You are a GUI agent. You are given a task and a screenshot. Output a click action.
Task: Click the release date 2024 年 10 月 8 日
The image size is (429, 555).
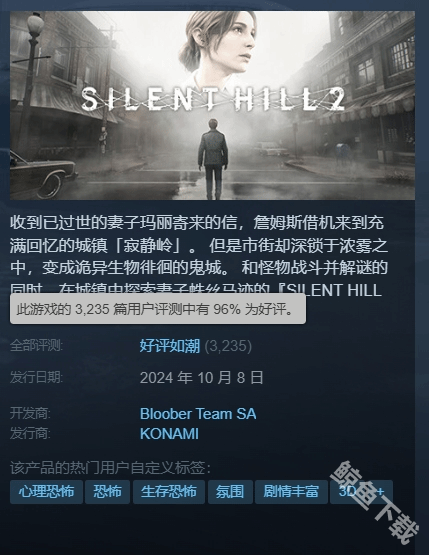pyautogui.click(x=201, y=378)
